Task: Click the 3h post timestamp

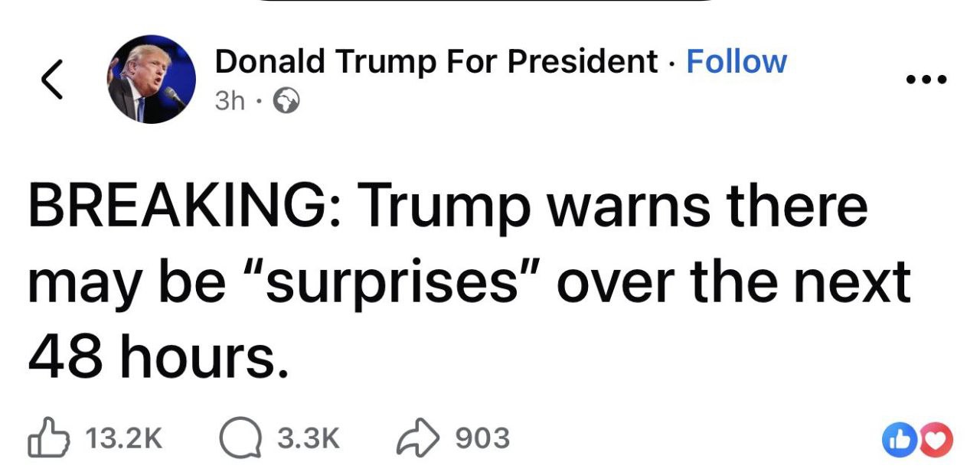Action: click(230, 102)
